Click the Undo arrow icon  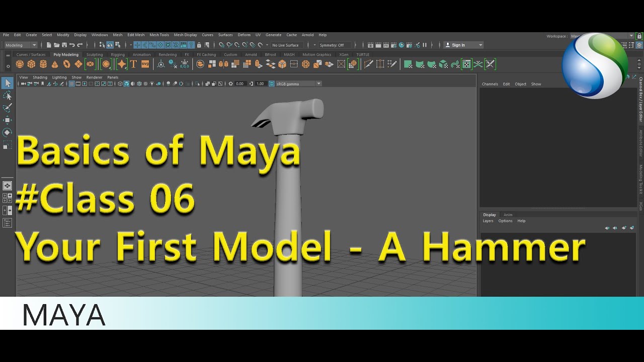click(x=72, y=45)
